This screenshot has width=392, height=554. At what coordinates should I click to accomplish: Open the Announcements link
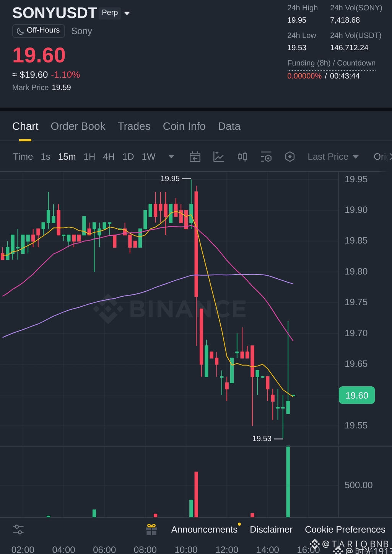(x=204, y=529)
